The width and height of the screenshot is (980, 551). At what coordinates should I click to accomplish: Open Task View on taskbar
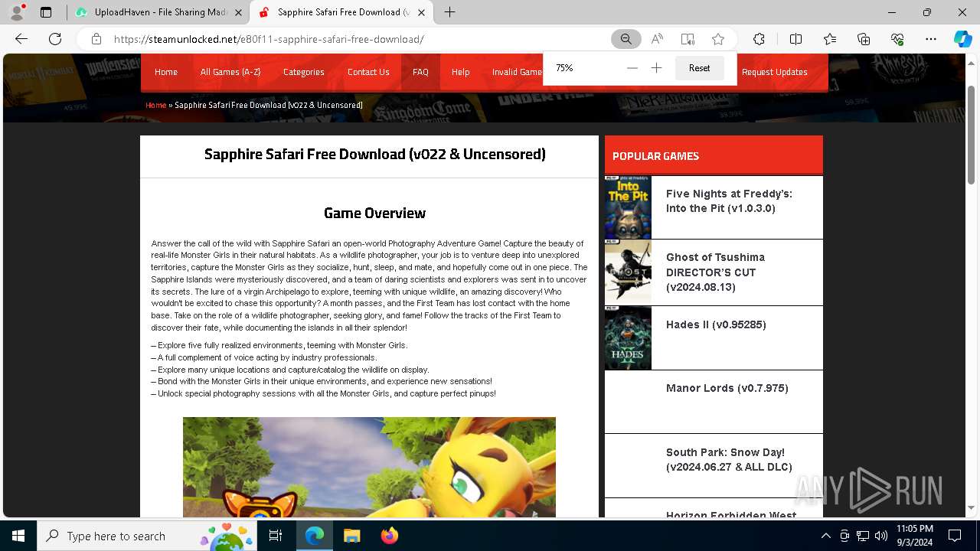coord(276,536)
